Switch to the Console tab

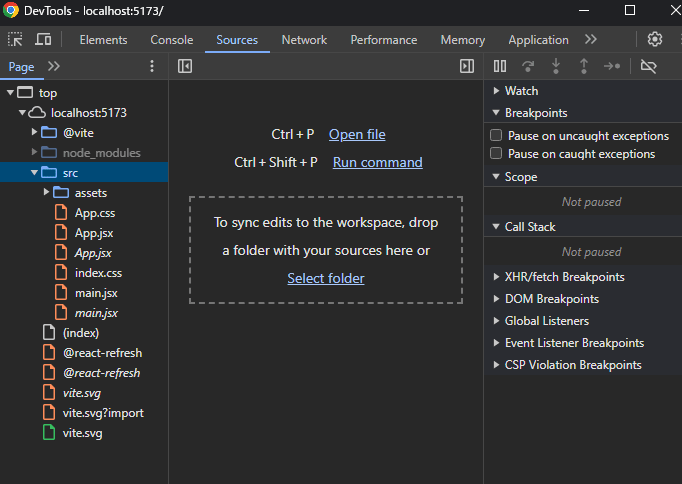click(172, 40)
